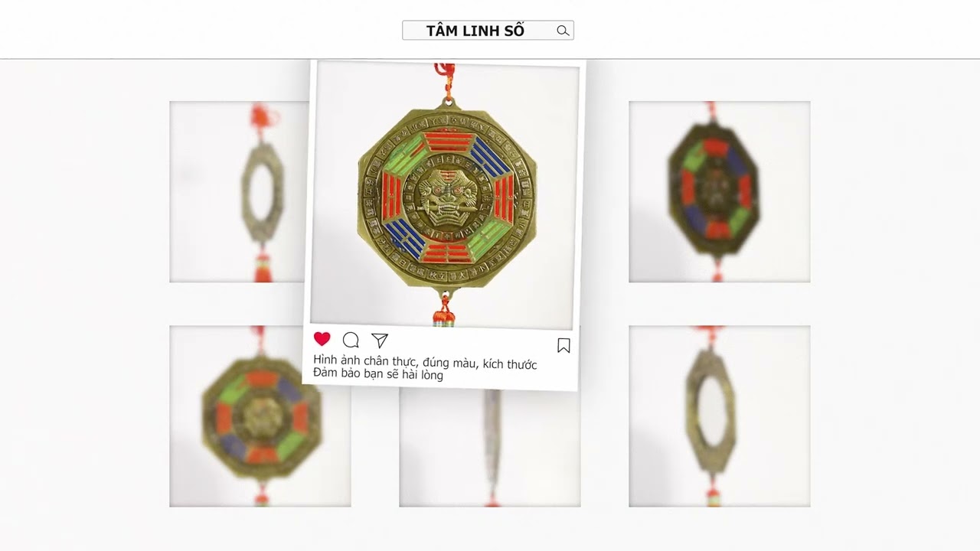The image size is (980, 551).
Task: Select the bottom-right octagonal ring thumbnail
Action: click(720, 416)
